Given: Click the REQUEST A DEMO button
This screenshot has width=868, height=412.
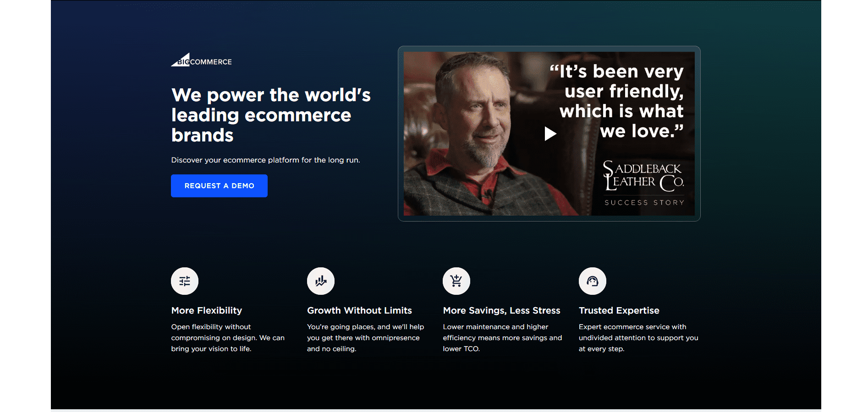Looking at the screenshot, I should [x=219, y=185].
